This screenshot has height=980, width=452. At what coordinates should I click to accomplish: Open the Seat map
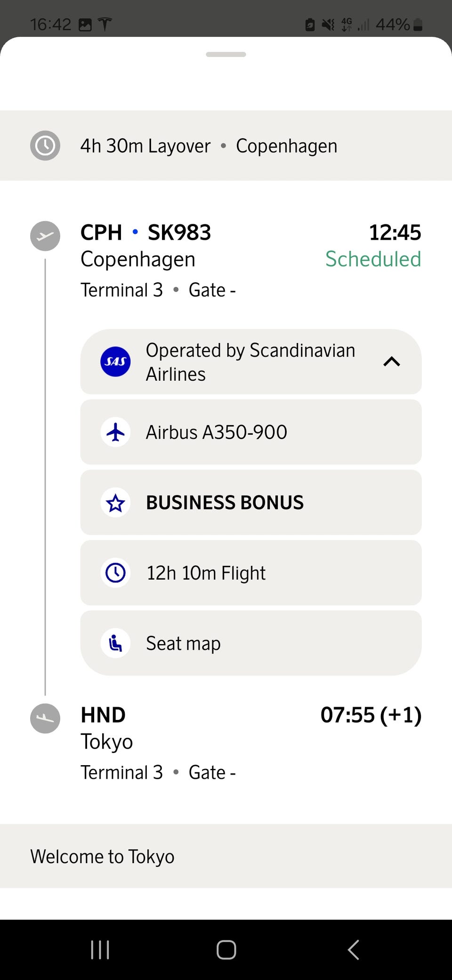coord(250,643)
